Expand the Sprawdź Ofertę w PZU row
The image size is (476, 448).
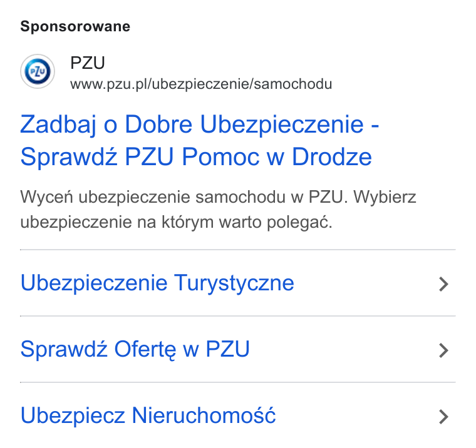(238, 349)
